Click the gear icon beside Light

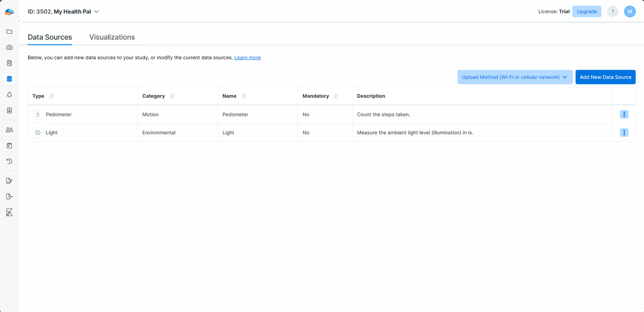click(x=37, y=132)
